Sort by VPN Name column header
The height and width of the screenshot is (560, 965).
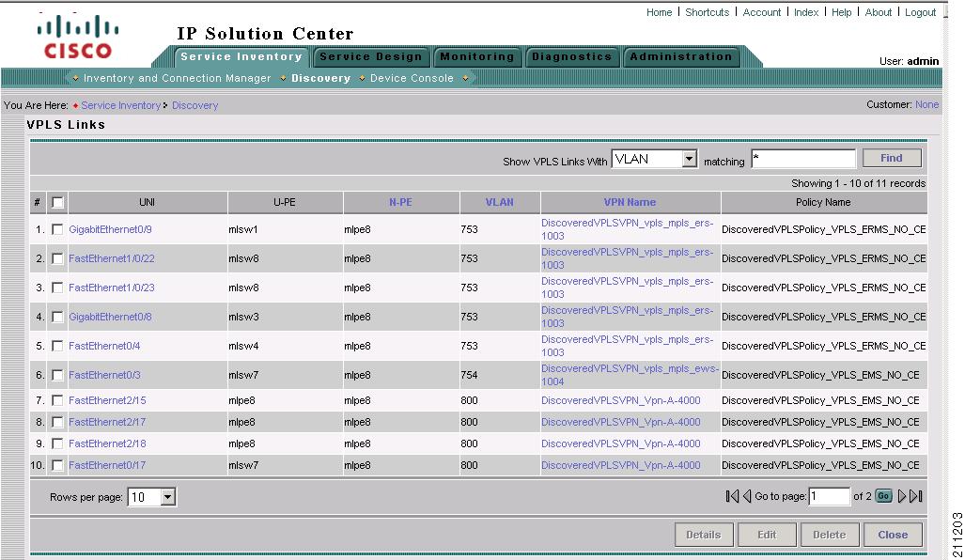pos(630,202)
